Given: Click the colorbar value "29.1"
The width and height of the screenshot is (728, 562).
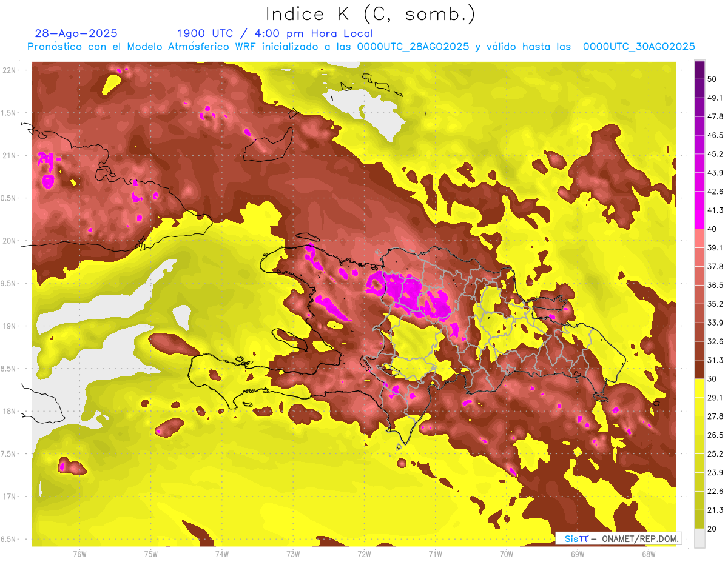Looking at the screenshot, I should (715, 397).
